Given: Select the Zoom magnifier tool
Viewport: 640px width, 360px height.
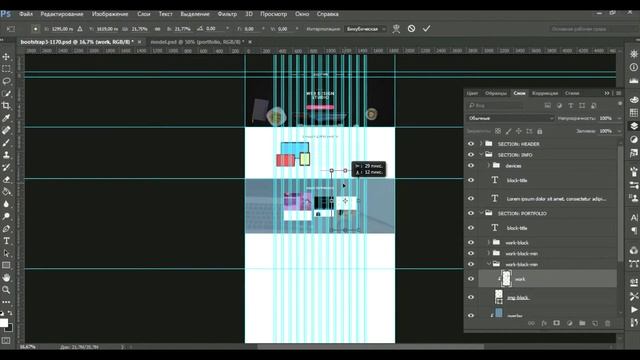Looking at the screenshot, I should click(6, 290).
